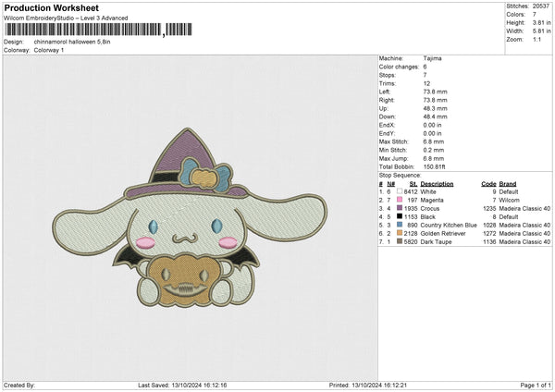
Task: Click the Crocus purple thread swatch
Action: tap(399, 208)
